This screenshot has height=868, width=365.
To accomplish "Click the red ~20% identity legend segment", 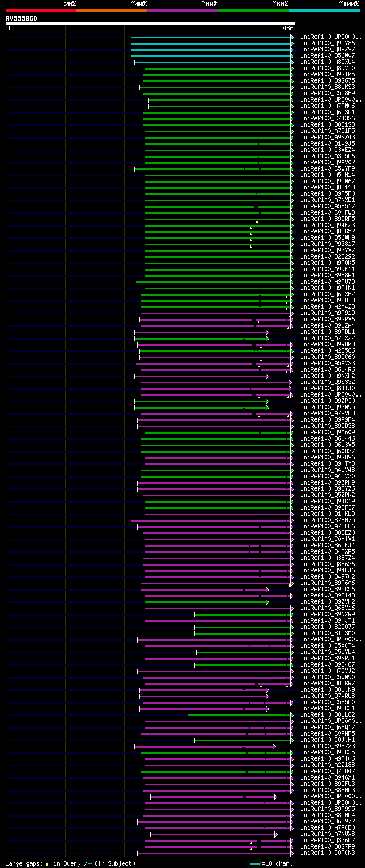I will point(40,10).
